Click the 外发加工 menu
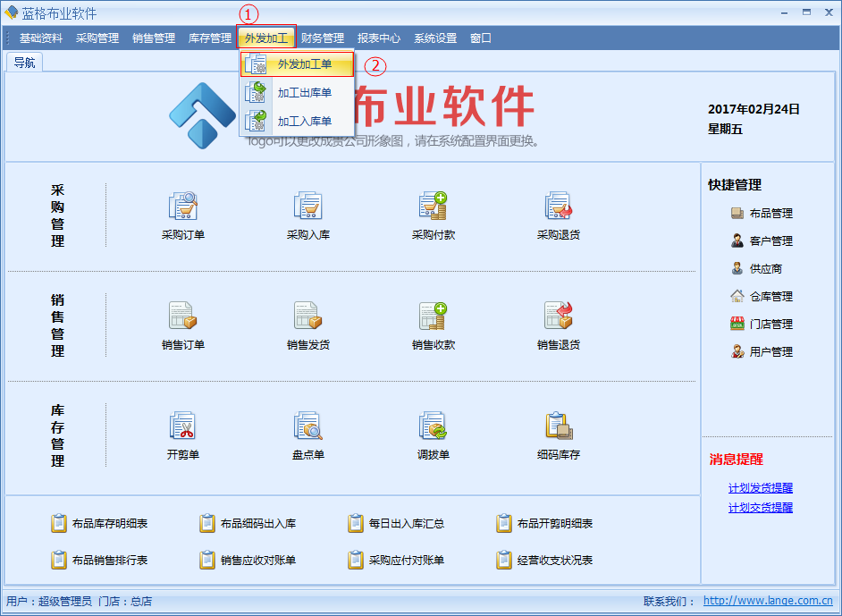The height and width of the screenshot is (616, 842). 266,38
